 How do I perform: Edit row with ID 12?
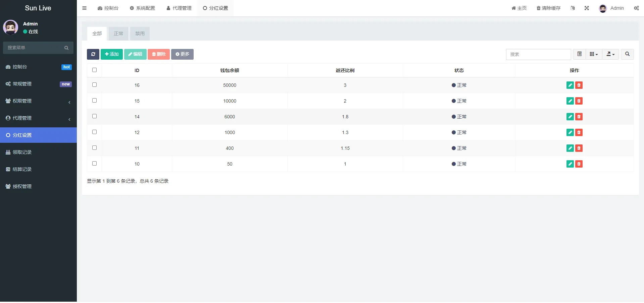570,132
